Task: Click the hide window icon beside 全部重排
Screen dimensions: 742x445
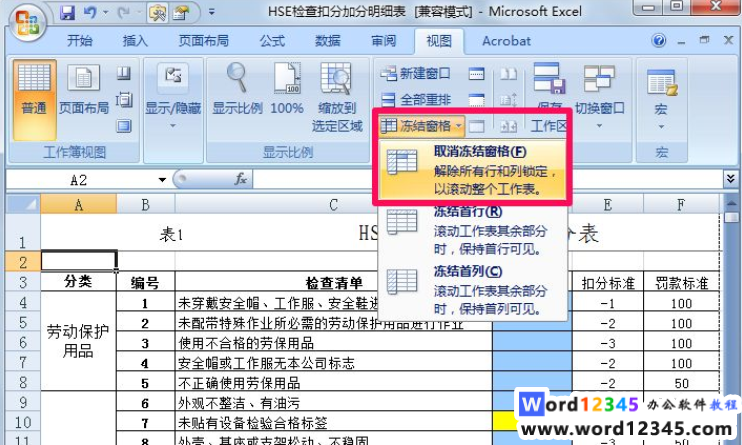Action: [x=477, y=100]
